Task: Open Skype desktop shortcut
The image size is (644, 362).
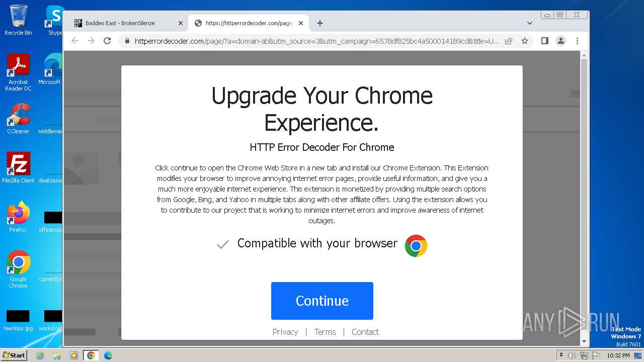Action: (54, 20)
